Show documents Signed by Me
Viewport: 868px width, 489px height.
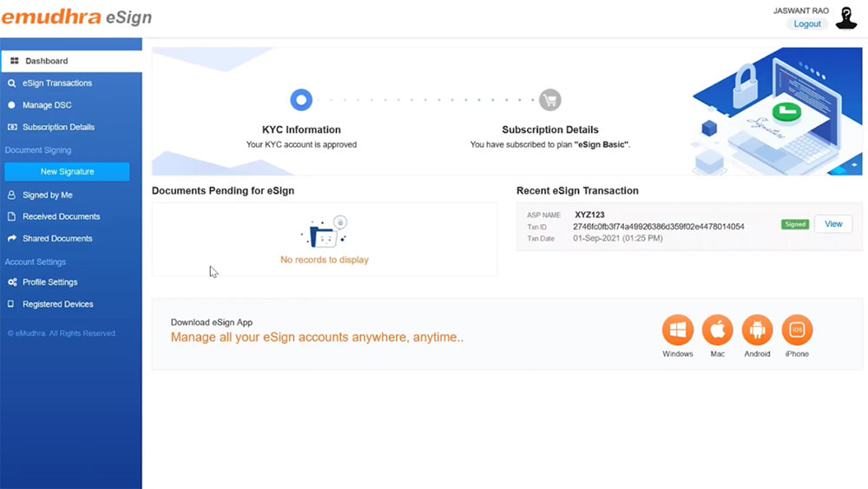(x=48, y=195)
